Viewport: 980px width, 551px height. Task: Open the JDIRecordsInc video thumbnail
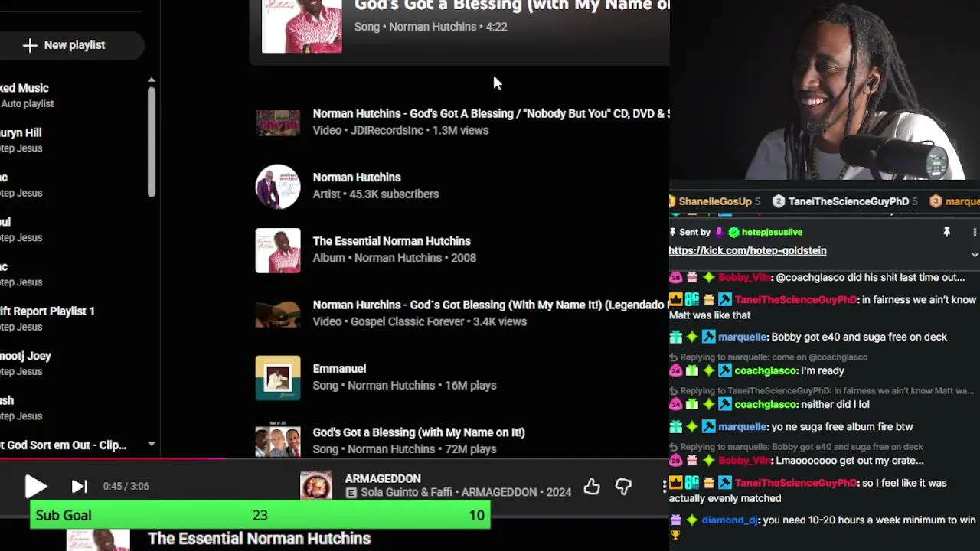click(278, 122)
